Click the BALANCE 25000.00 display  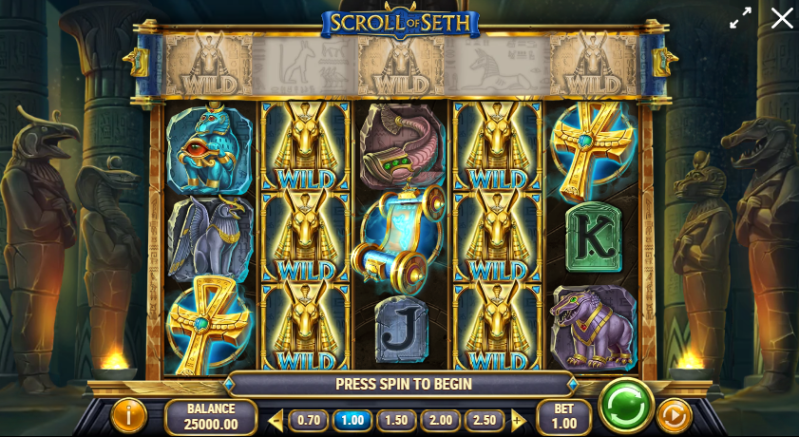tap(211, 417)
